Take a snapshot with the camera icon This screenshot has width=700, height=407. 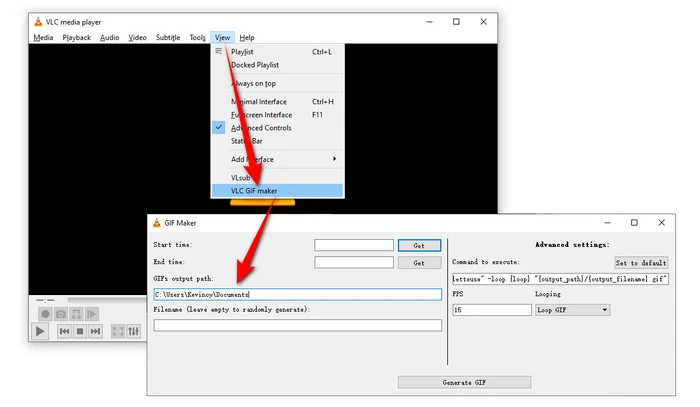pyautogui.click(x=61, y=314)
